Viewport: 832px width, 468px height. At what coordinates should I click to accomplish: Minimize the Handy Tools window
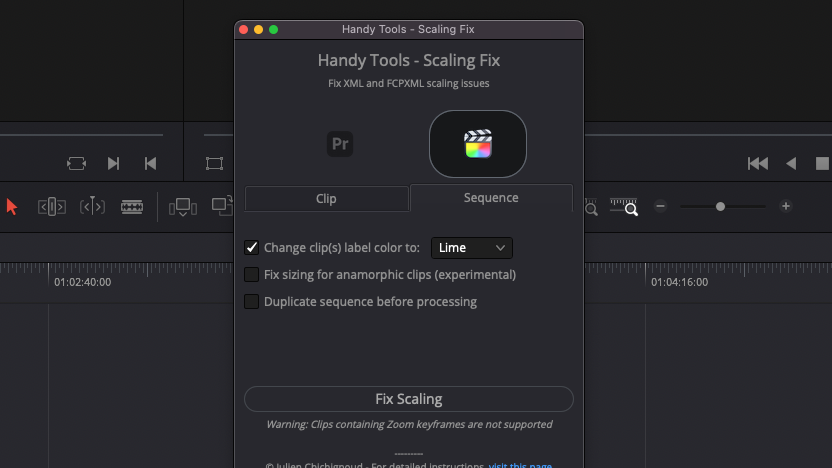[x=258, y=30]
